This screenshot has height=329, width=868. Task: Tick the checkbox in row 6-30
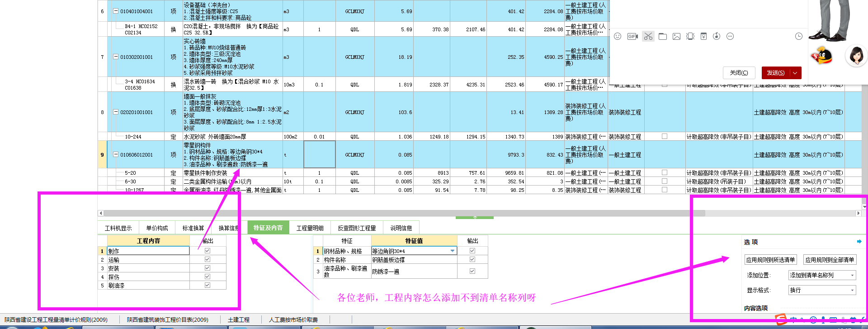point(665,181)
